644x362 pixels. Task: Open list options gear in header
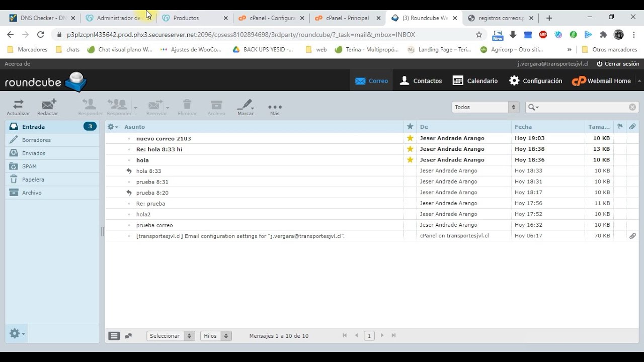pyautogui.click(x=113, y=127)
